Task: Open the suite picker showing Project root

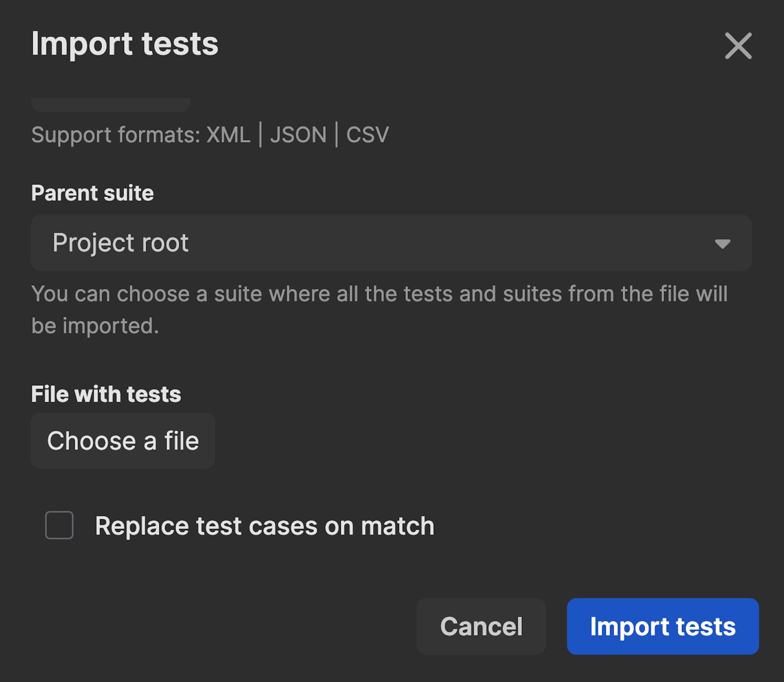Action: pos(392,243)
